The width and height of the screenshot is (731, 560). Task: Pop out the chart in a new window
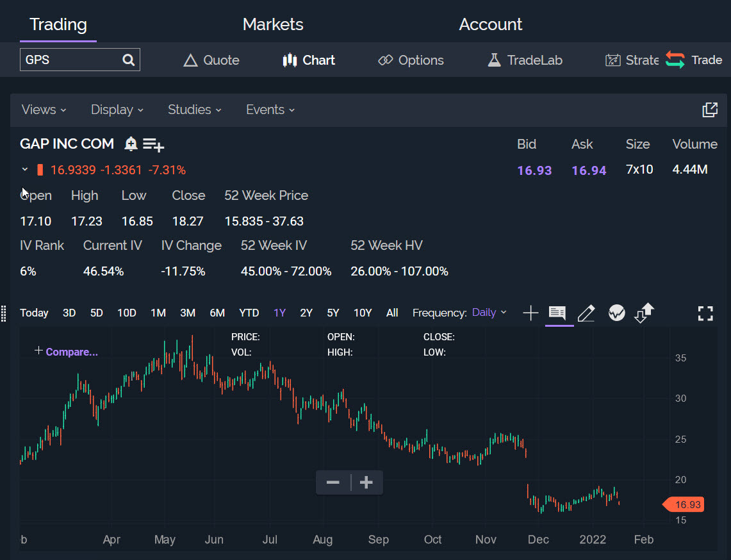click(710, 110)
